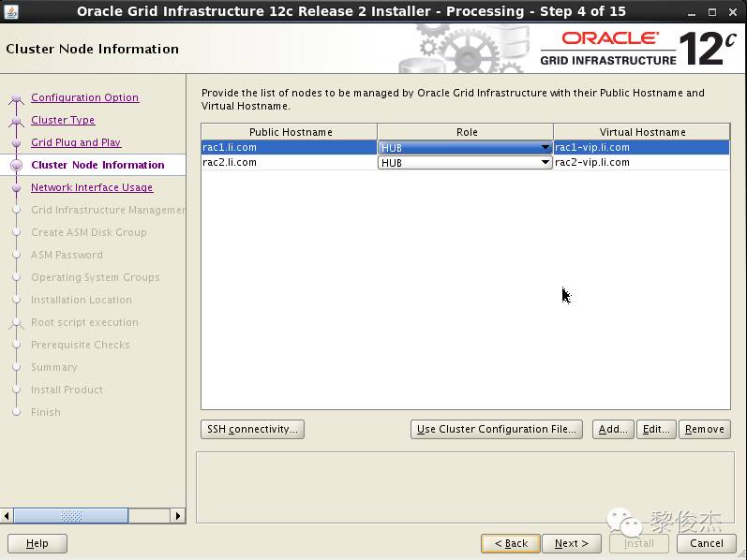Click the current Cluster Node Information step marker
747x560 pixels.
(17, 165)
